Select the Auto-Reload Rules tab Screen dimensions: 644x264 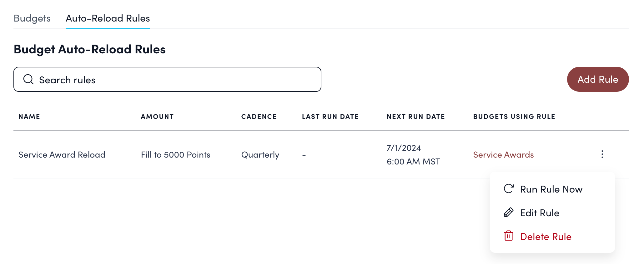click(108, 18)
